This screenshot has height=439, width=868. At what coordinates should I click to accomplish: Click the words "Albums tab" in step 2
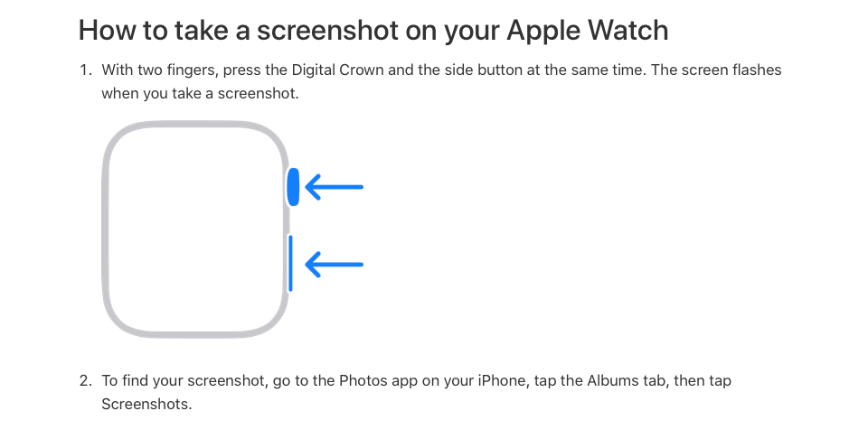pos(601,380)
